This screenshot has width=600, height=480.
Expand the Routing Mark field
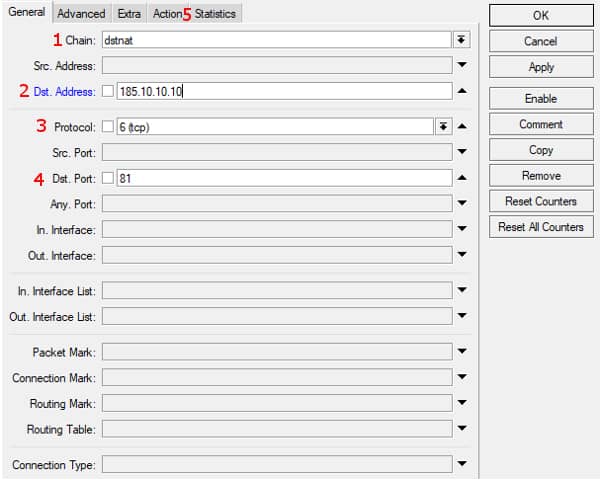pos(462,403)
